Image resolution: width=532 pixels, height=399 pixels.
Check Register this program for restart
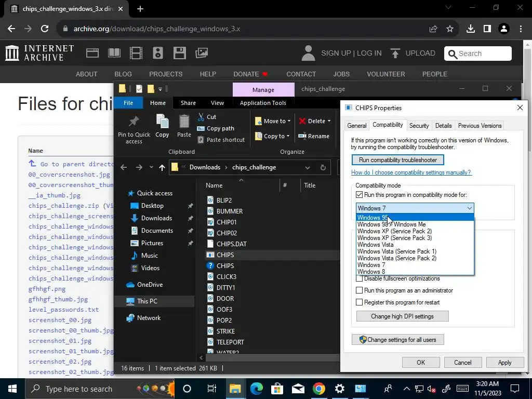pos(360,302)
